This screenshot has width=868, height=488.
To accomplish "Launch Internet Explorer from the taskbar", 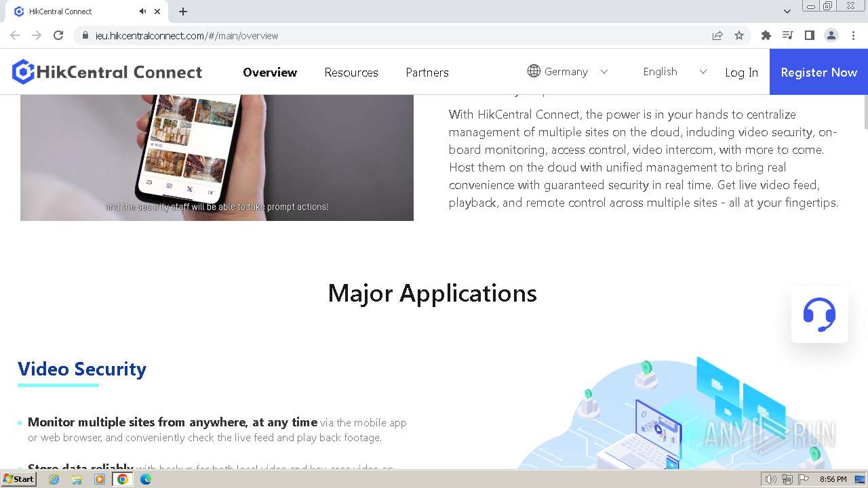I will (x=54, y=479).
